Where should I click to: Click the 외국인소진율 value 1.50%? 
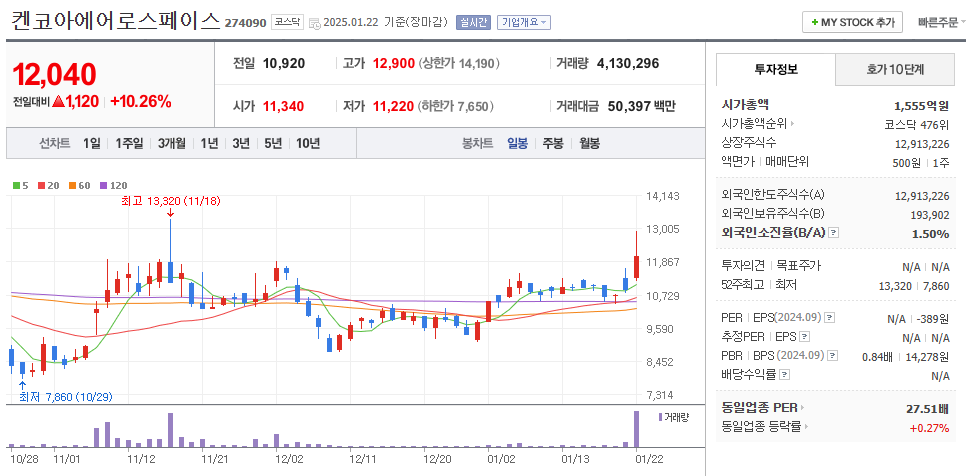click(933, 234)
